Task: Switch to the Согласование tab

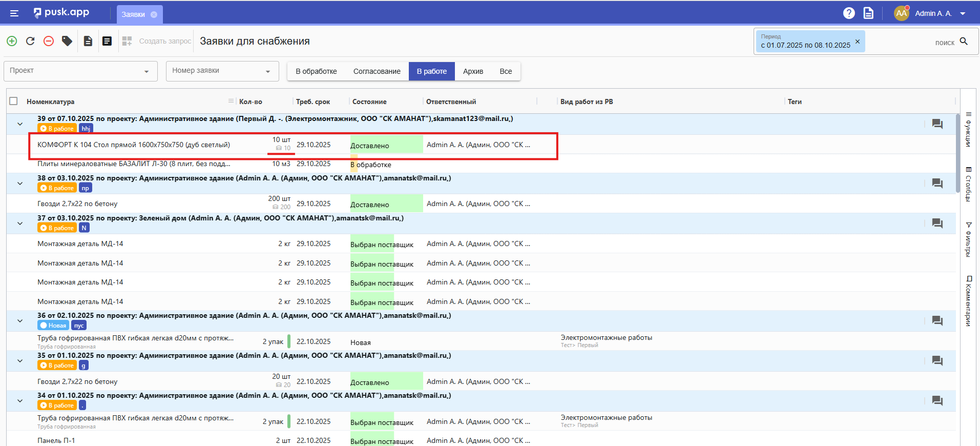Action: pyautogui.click(x=377, y=71)
